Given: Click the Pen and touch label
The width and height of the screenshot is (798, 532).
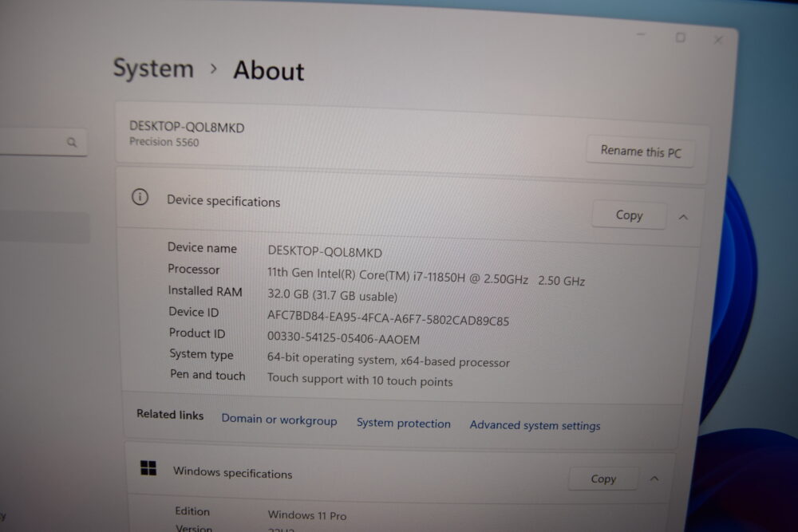Looking at the screenshot, I should [207, 376].
